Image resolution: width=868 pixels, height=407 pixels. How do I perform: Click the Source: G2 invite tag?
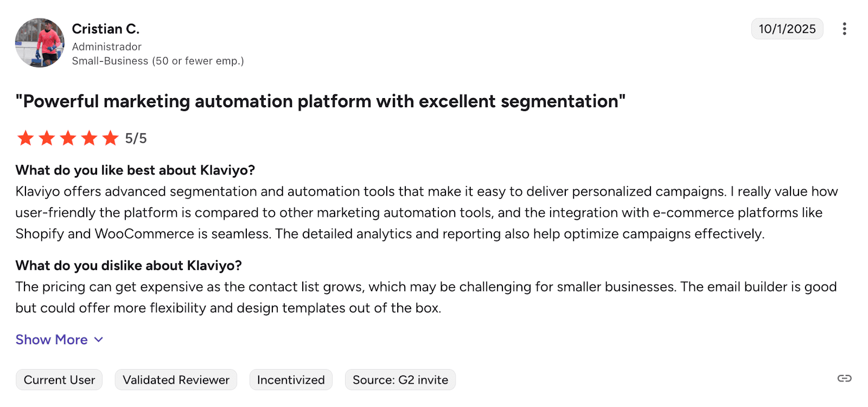tap(400, 380)
